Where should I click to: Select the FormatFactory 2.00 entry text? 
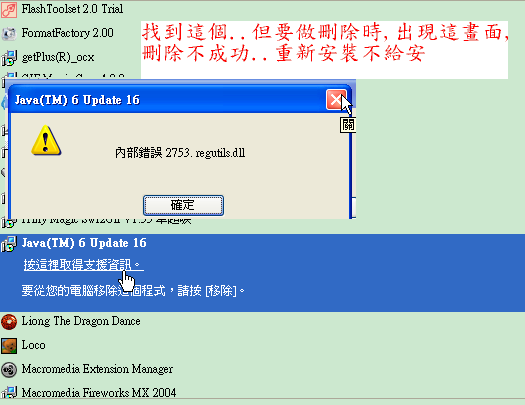point(68,33)
